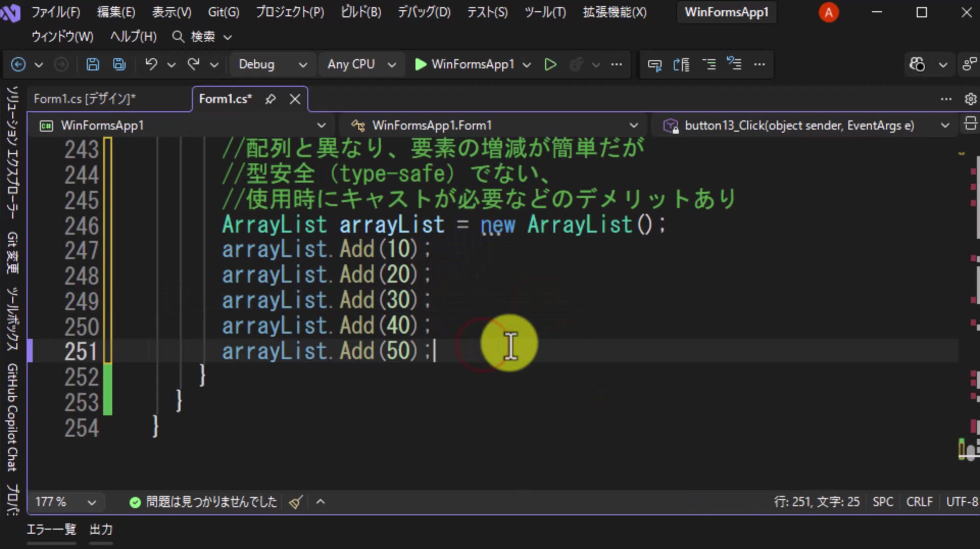Open the tab overflow ellipsis above the editor
Viewport: 980px width, 549px height.
coord(946,99)
